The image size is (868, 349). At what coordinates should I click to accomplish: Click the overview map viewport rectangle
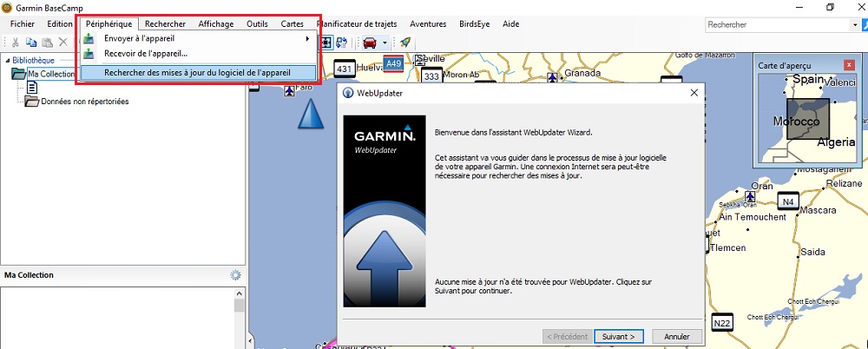pos(808,119)
